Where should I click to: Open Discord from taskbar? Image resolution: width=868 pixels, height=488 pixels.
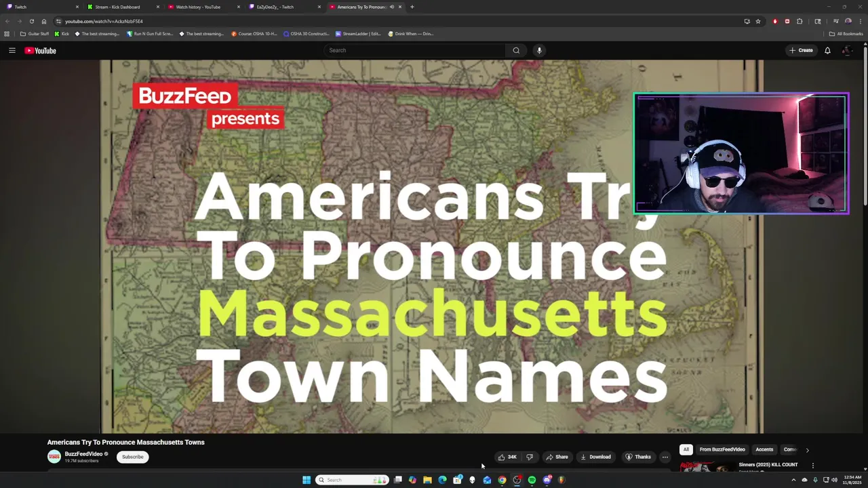coord(547,480)
